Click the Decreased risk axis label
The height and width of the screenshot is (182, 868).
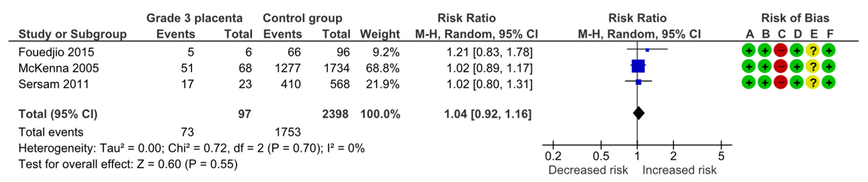pos(588,170)
